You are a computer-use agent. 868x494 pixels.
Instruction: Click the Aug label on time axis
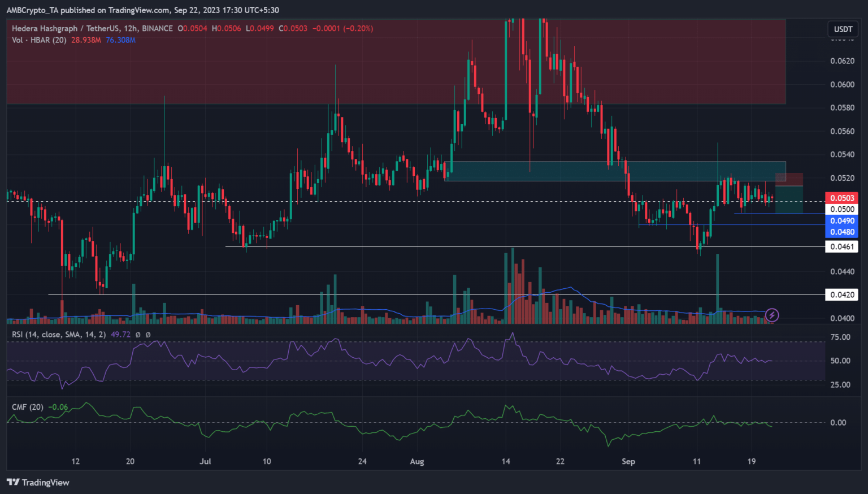pos(416,461)
